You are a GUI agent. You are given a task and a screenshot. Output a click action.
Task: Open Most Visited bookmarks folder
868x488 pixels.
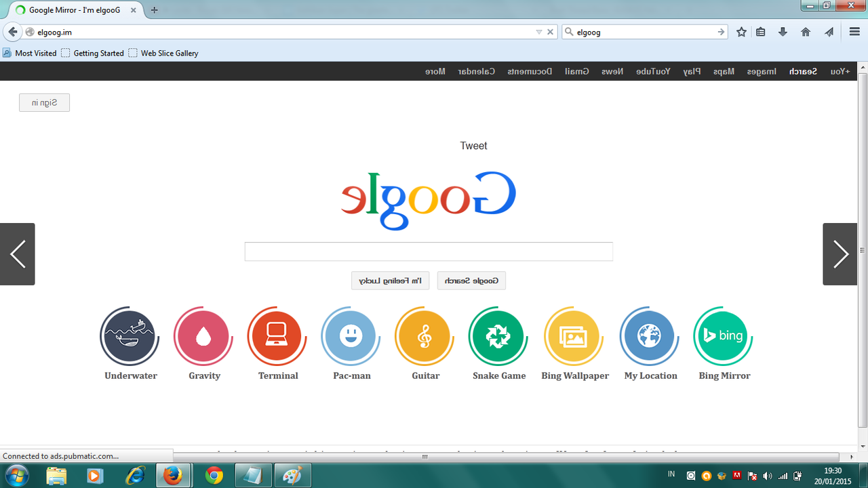(x=30, y=53)
